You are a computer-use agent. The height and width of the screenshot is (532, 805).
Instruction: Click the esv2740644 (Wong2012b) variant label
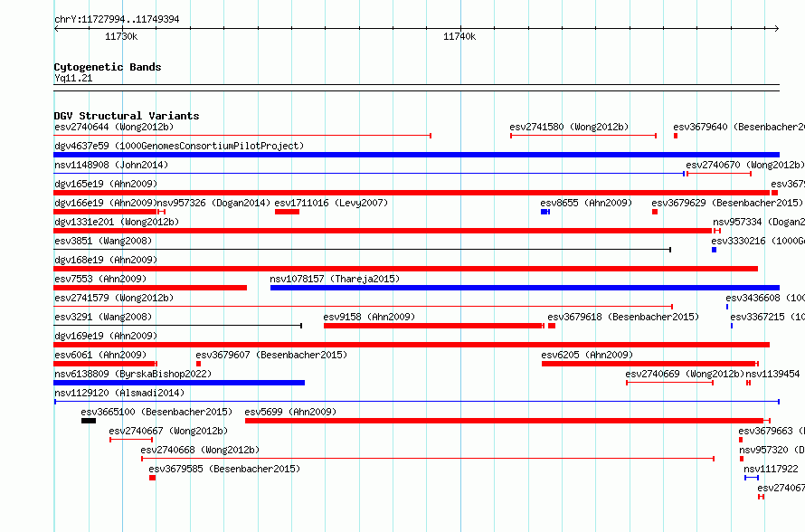(114, 127)
